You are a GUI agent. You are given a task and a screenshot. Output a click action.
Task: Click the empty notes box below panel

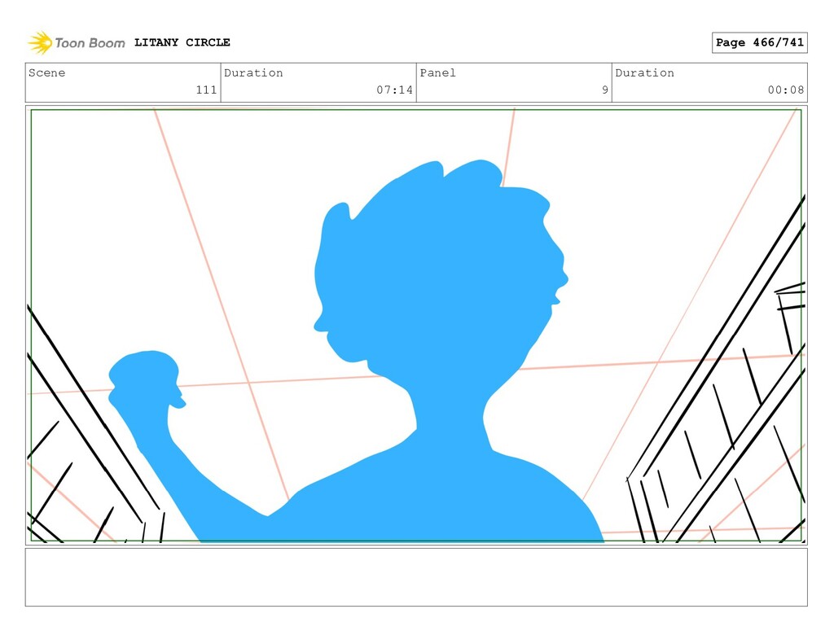pyautogui.click(x=416, y=577)
